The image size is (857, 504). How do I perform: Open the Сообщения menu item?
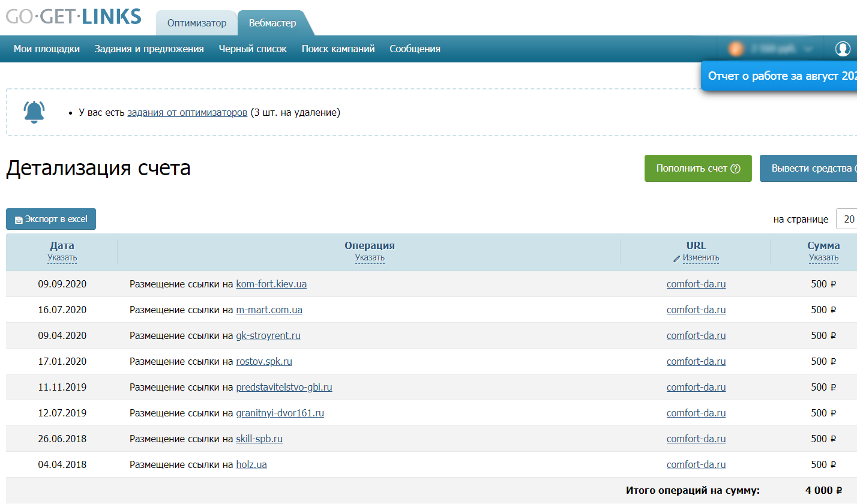pos(415,49)
